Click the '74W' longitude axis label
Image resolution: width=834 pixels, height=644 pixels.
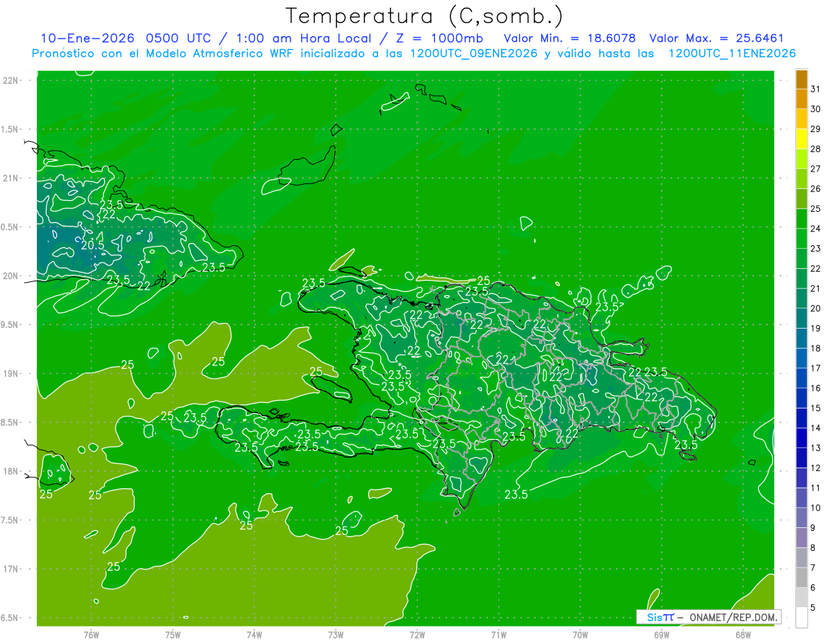tap(254, 635)
